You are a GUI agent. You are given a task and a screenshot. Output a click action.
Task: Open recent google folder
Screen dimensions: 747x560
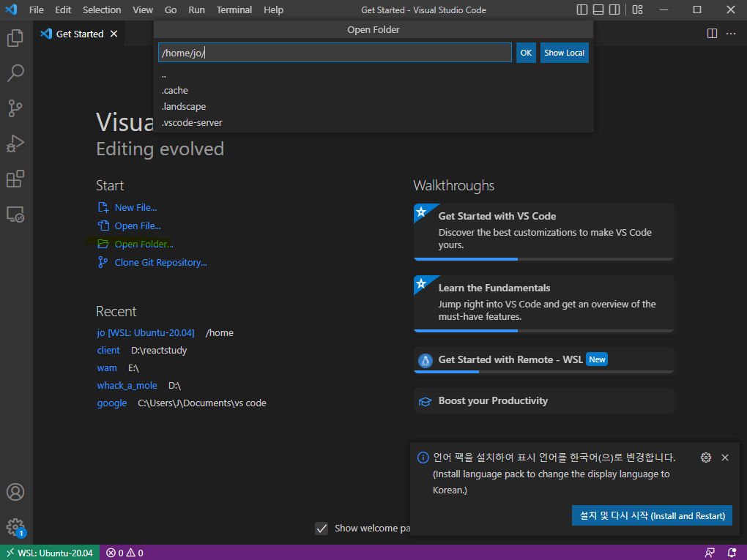[111, 403]
